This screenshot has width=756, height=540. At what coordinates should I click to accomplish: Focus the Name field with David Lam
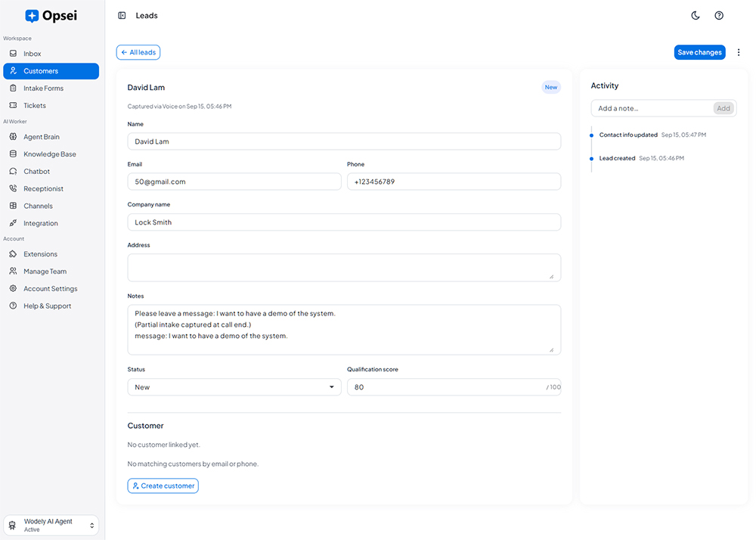[x=344, y=141]
